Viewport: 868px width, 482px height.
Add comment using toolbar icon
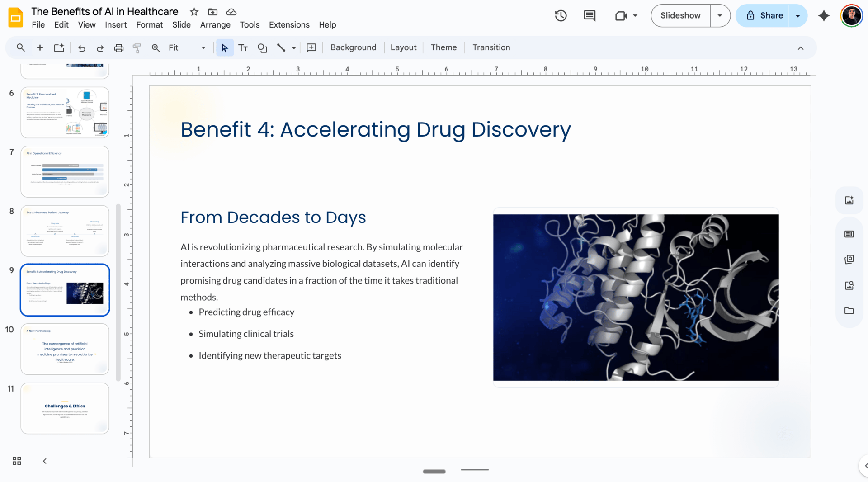point(311,48)
